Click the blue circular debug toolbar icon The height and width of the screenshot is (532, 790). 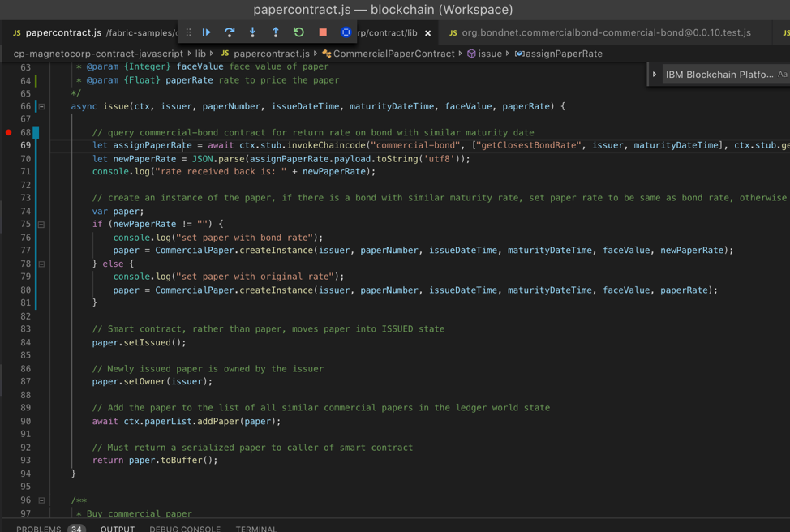(x=346, y=32)
